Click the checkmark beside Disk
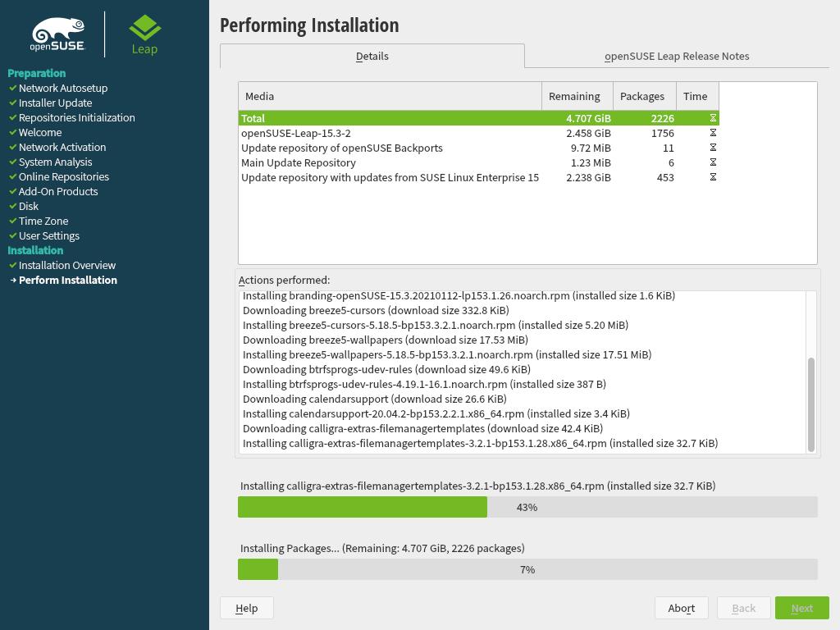The width and height of the screenshot is (840, 630). click(x=13, y=206)
